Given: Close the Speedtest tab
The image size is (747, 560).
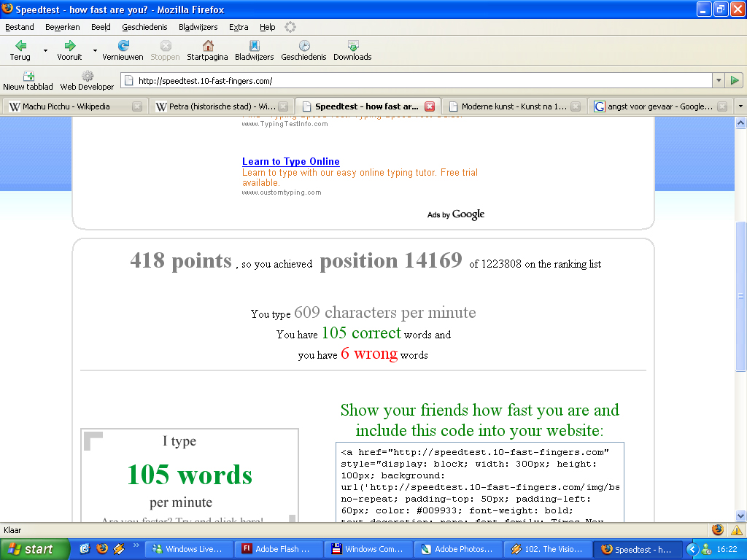Looking at the screenshot, I should tap(430, 106).
